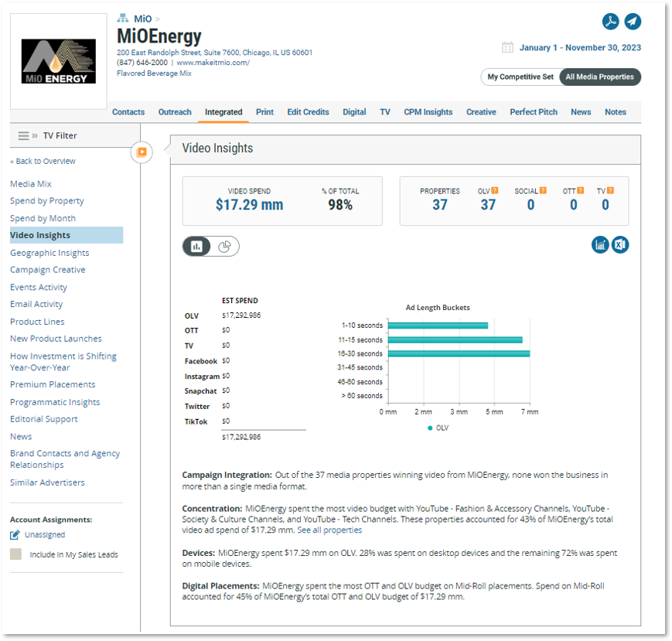This screenshot has height=641, width=672.
Task: Click Back to Overview link
Action: point(43,161)
